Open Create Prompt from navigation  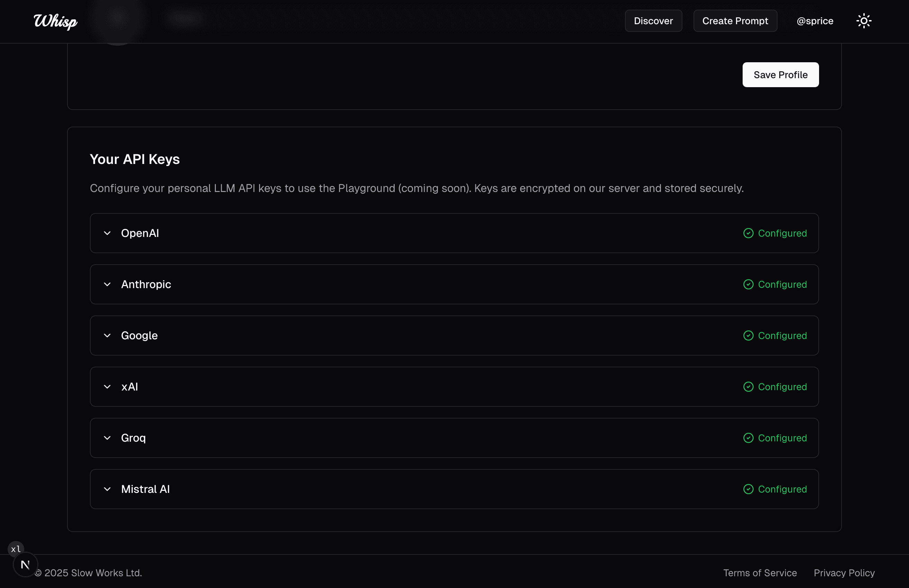(735, 21)
